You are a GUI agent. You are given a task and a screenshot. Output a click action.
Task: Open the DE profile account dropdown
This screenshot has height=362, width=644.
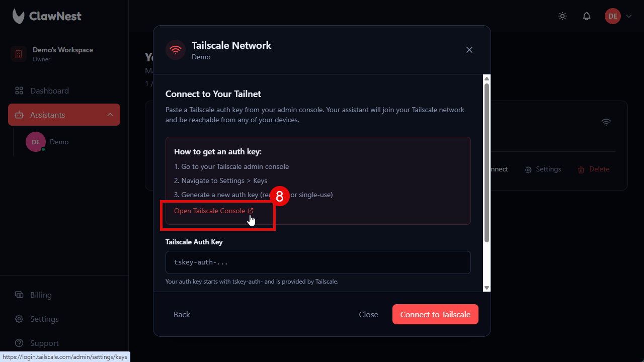pyautogui.click(x=613, y=16)
